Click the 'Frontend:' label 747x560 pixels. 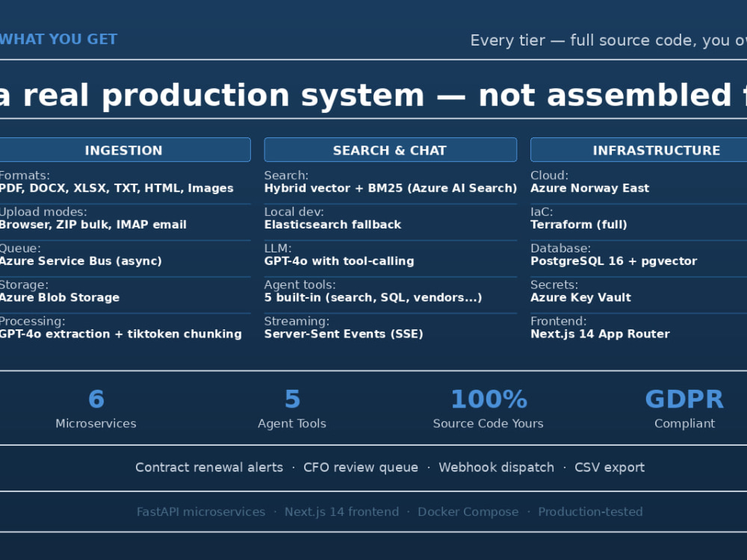coord(558,321)
